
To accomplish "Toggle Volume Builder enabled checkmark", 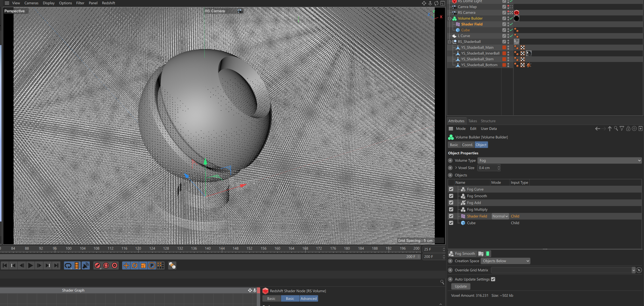I will click(x=511, y=18).
